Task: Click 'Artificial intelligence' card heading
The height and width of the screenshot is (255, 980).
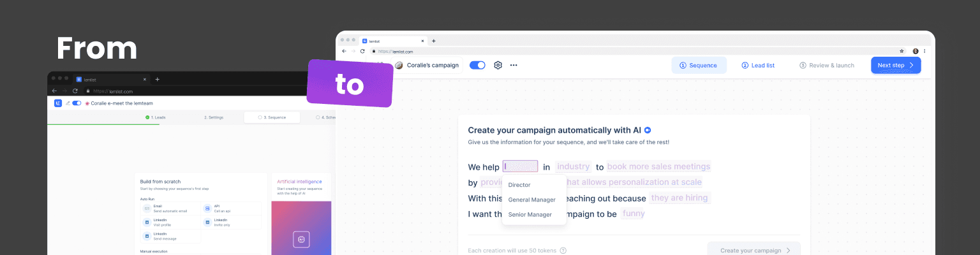Action: pyautogui.click(x=300, y=182)
